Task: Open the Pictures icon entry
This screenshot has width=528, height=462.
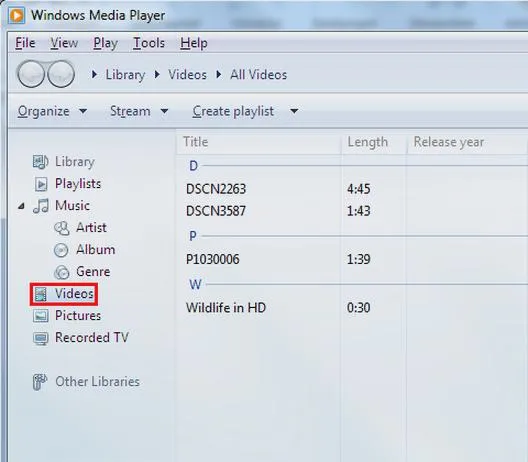Action: pyautogui.click(x=41, y=316)
